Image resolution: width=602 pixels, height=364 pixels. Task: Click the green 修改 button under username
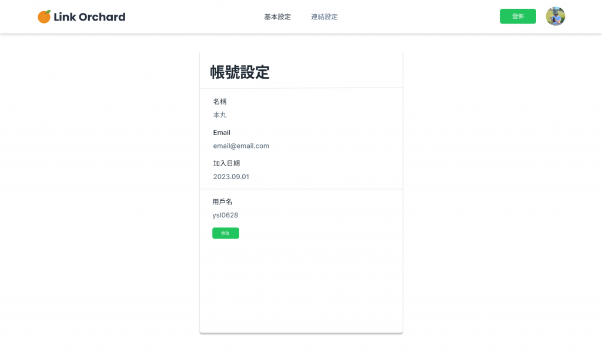(225, 233)
